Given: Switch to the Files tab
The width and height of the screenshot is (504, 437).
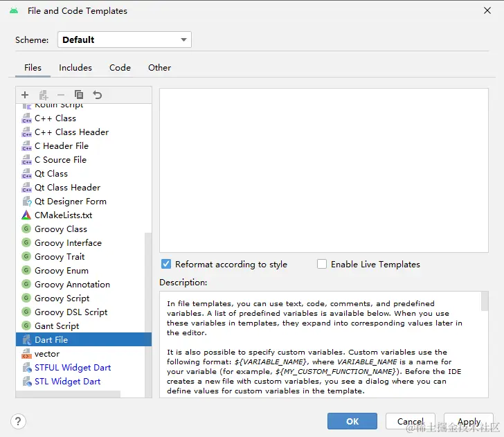Looking at the screenshot, I should 33,68.
